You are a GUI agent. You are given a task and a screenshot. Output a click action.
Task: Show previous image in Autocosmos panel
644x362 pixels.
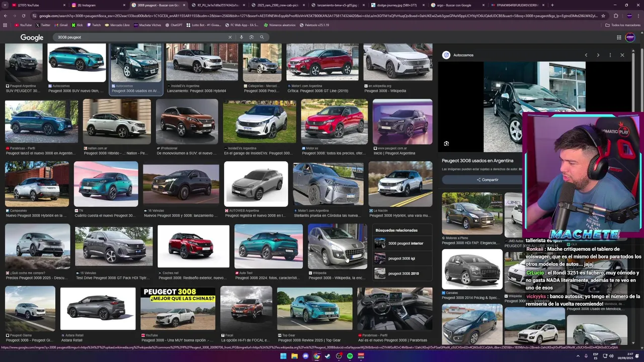(586, 55)
